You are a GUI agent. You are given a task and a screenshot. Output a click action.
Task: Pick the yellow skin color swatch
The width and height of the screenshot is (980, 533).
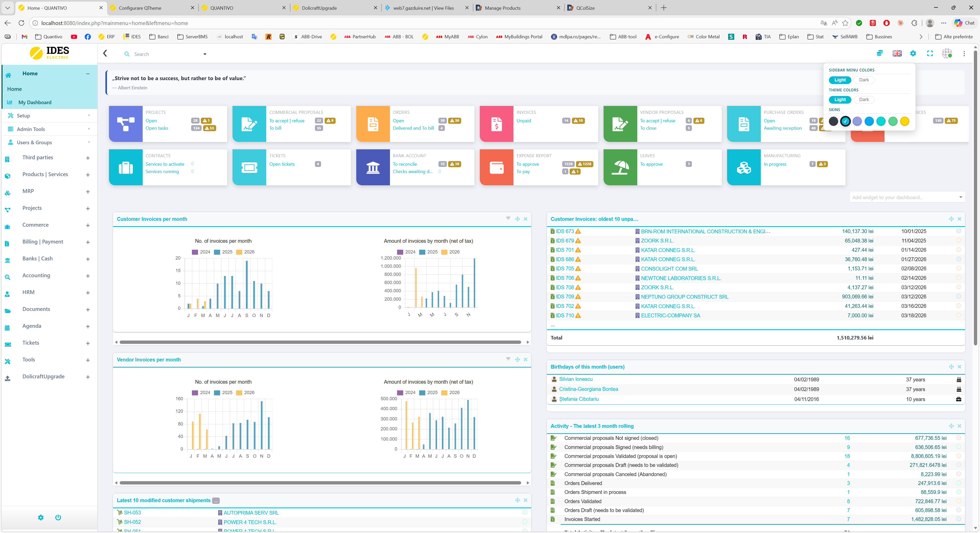point(904,121)
